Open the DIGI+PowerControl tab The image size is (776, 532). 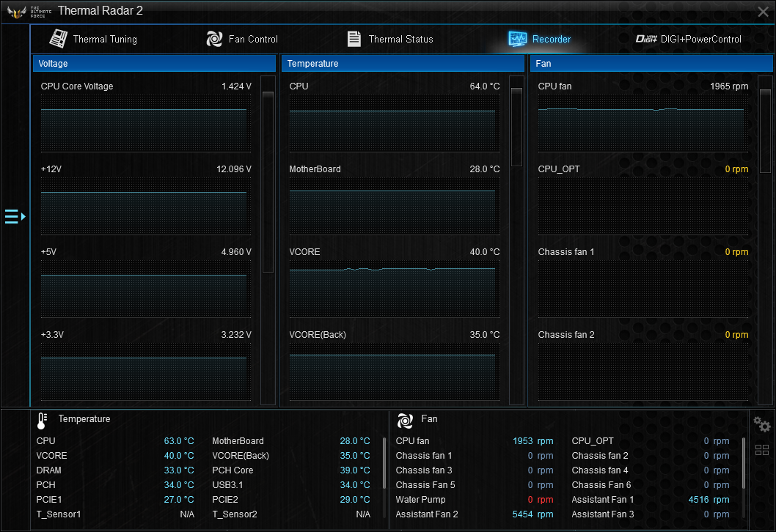(689, 39)
